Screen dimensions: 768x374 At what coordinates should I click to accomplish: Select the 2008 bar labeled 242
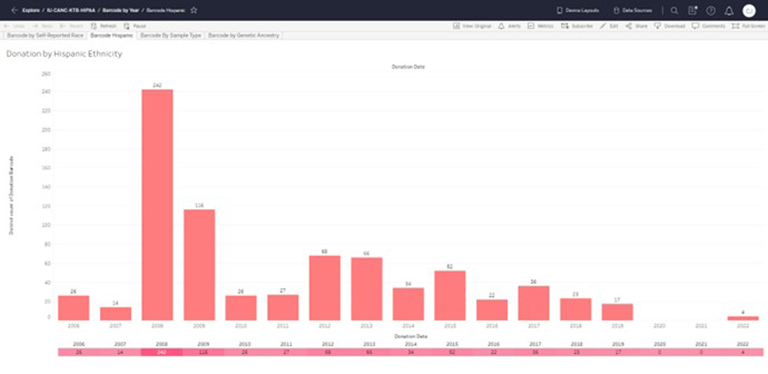157,205
